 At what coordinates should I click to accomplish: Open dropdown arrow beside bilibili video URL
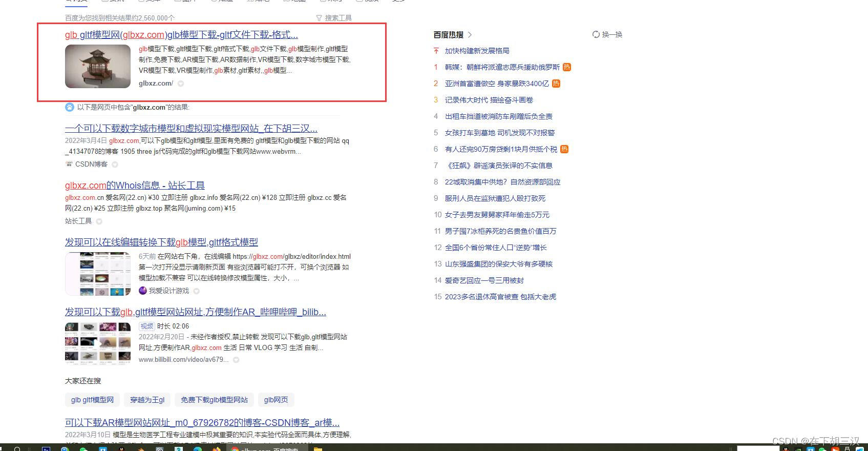pyautogui.click(x=236, y=360)
